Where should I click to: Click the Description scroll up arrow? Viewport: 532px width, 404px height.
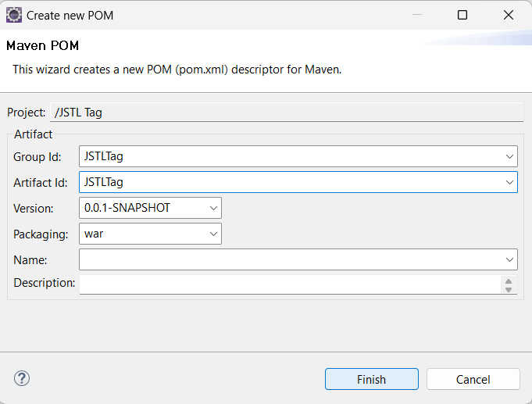[x=509, y=281]
